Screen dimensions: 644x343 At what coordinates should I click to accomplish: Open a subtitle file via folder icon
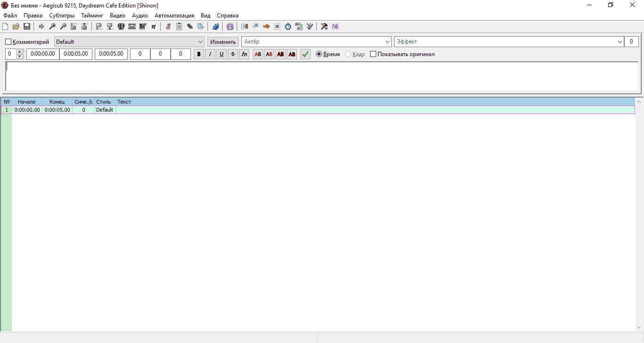tap(16, 26)
